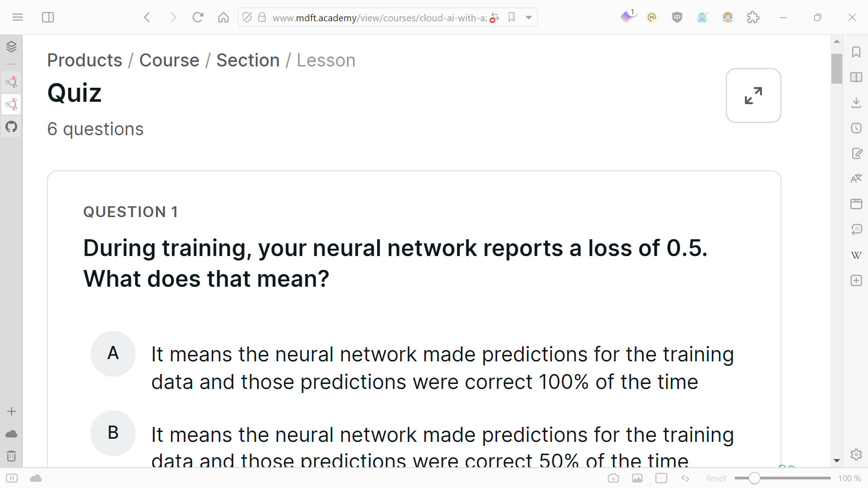Screen dimensions: 868x488
Task: Go to the Products breadcrumb link
Action: tap(85, 60)
